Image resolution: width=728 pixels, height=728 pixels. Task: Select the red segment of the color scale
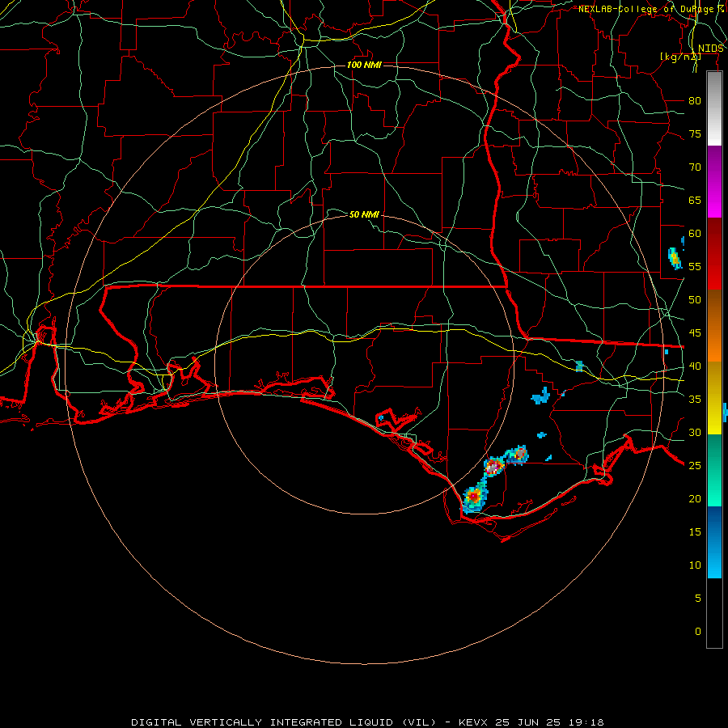click(x=714, y=253)
